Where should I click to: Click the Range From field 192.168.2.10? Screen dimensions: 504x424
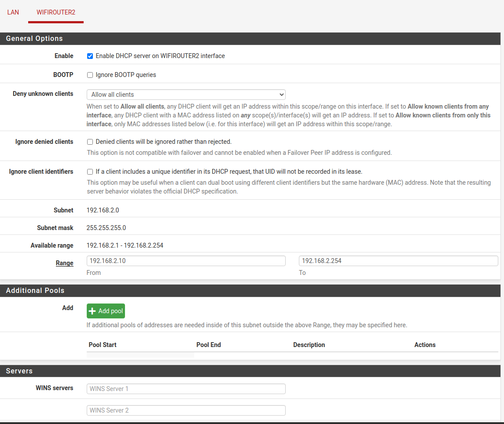click(x=186, y=261)
